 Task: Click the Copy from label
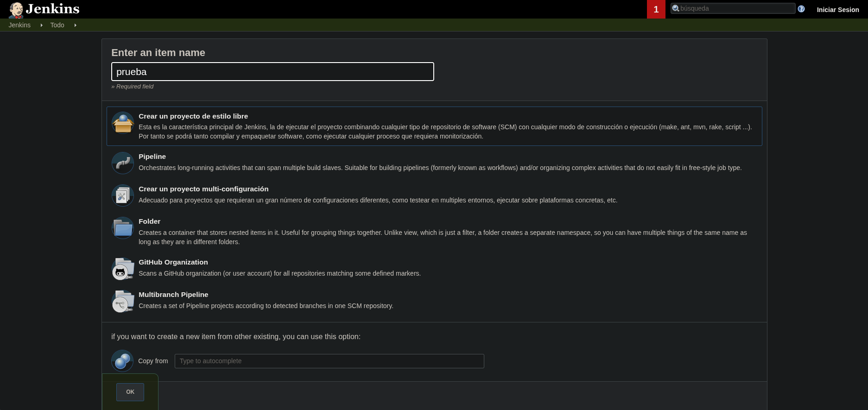coord(153,361)
